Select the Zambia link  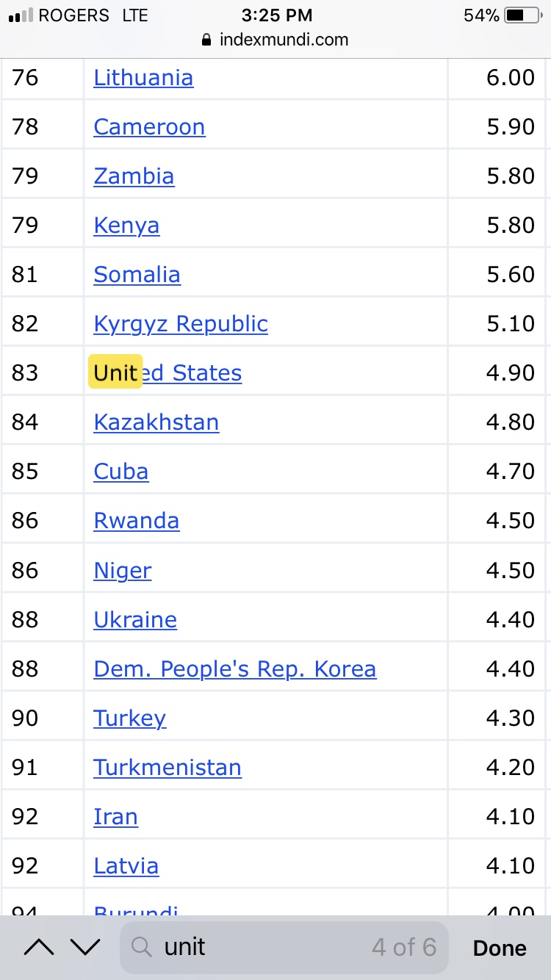(134, 176)
